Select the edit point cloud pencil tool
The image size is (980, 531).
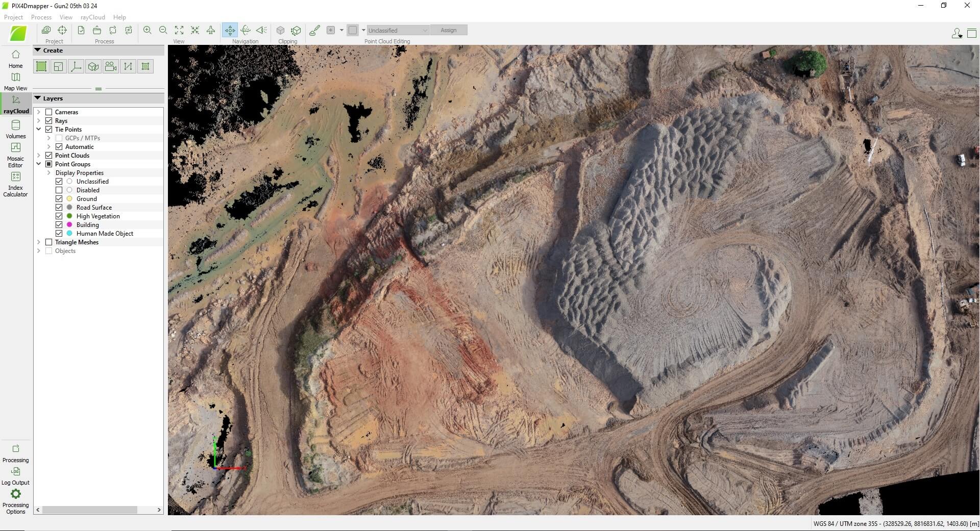click(x=314, y=30)
